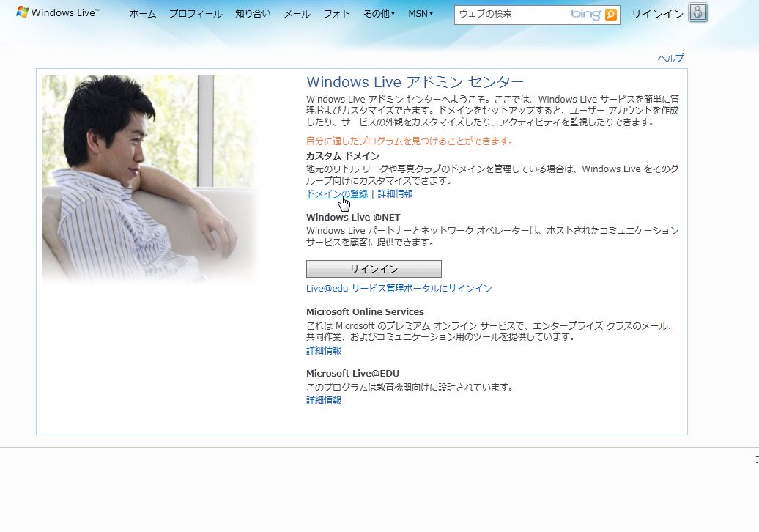Click the ドメインの登録 link
The width and height of the screenshot is (759, 532).
click(337, 194)
